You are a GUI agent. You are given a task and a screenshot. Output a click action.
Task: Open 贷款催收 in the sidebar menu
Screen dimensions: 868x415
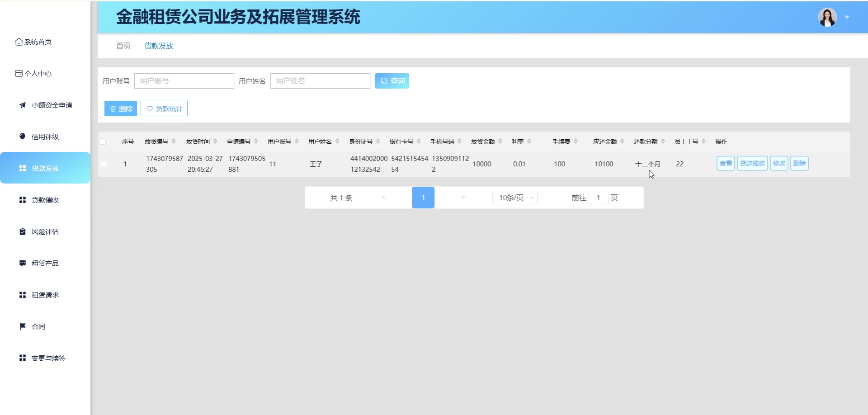[x=45, y=200]
